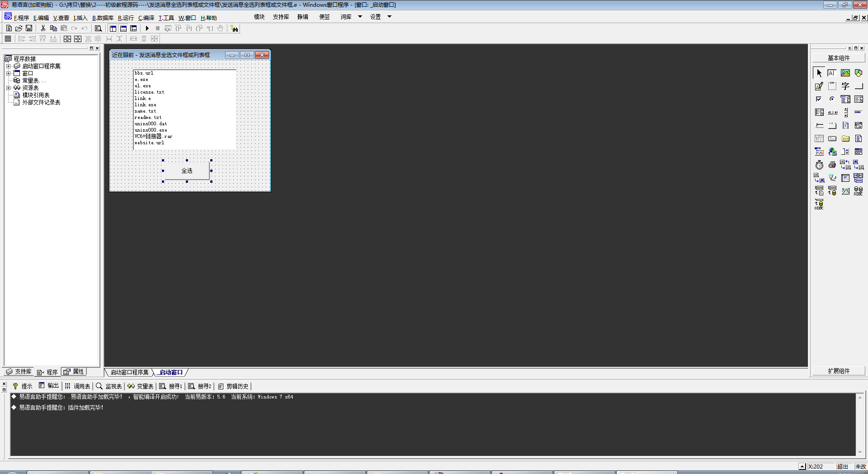
Task: Open the R.运行 menu
Action: [126, 18]
